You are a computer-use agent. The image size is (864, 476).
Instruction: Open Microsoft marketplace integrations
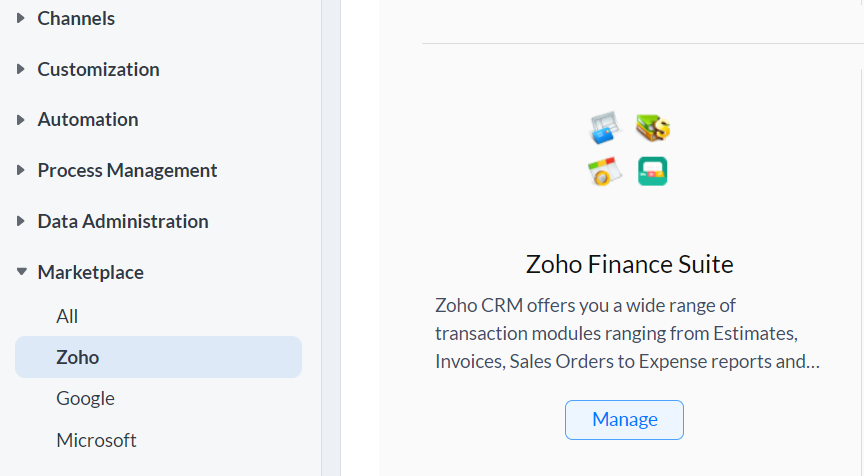[x=96, y=440]
